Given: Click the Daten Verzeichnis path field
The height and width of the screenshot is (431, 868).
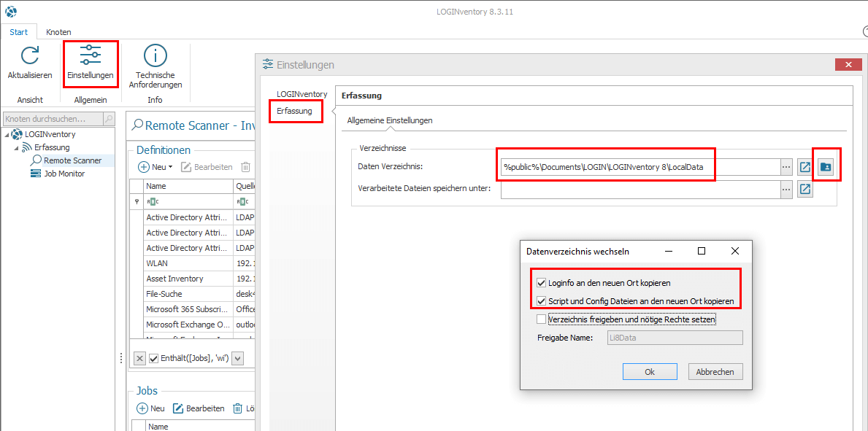Looking at the screenshot, I should 640,166.
